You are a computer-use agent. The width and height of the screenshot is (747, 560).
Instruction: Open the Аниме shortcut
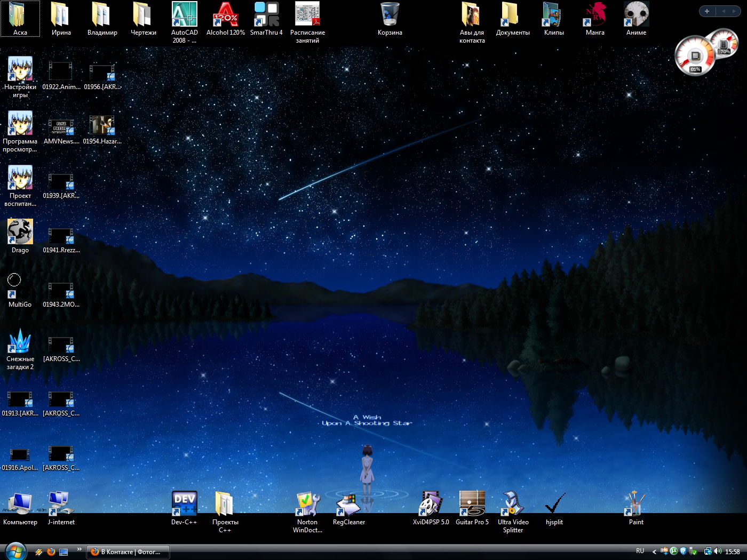pos(636,19)
